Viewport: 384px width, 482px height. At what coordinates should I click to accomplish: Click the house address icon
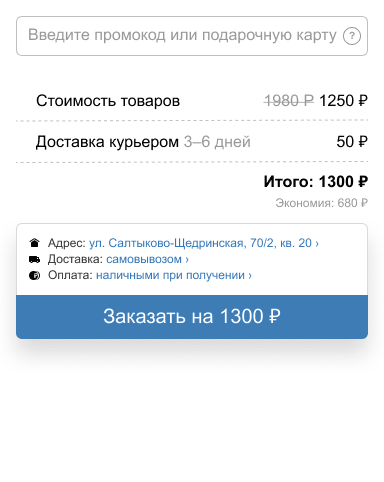[x=34, y=243]
